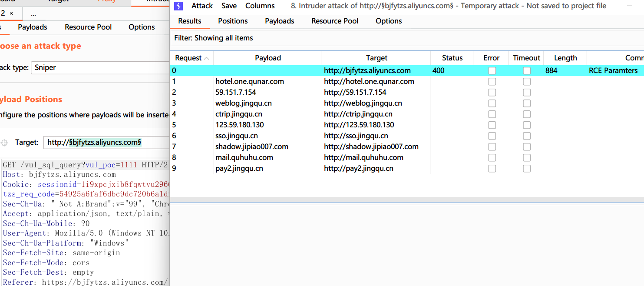The height and width of the screenshot is (286, 644).
Task: Sort results by Payload column
Action: coord(268,58)
